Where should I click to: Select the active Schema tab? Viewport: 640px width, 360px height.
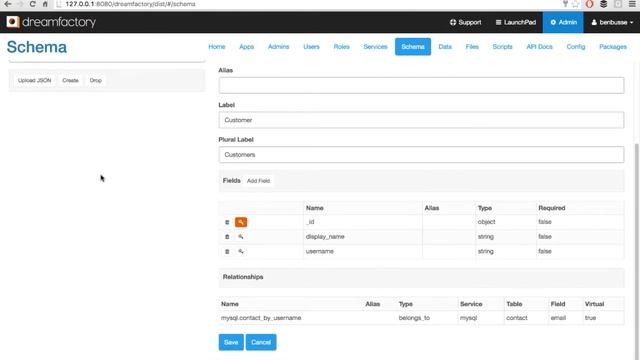coord(413,47)
